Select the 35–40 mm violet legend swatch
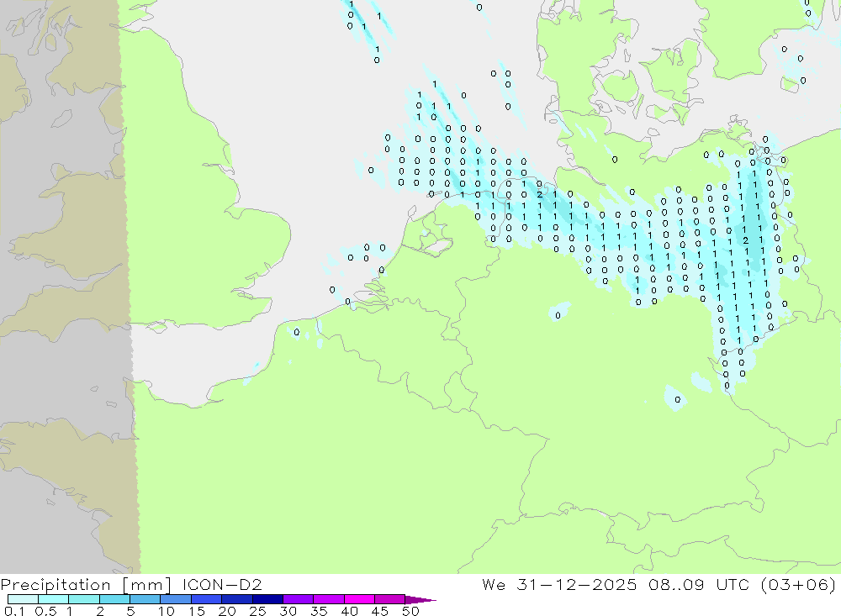841x616 pixels. (328, 599)
